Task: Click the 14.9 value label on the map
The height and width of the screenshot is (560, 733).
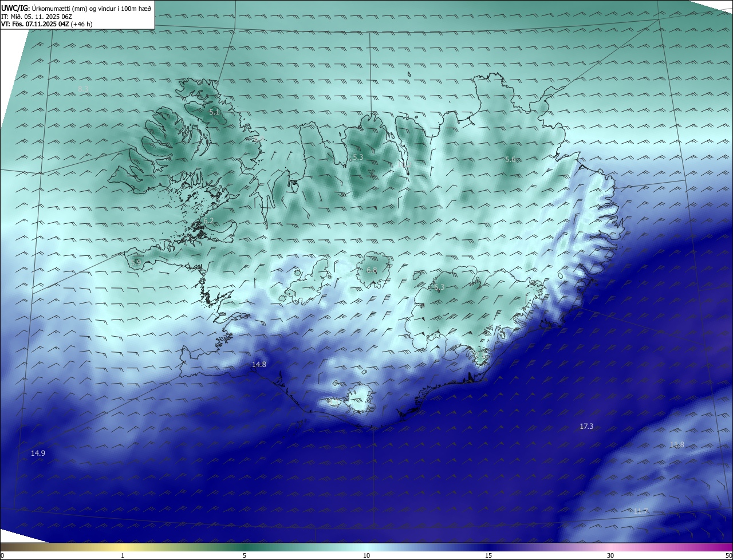Action: 38,453
